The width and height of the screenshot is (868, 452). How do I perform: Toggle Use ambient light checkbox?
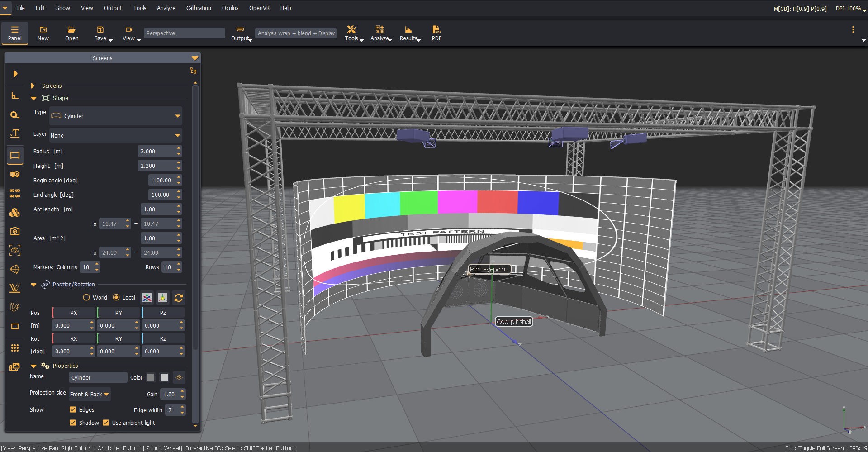[x=106, y=423]
